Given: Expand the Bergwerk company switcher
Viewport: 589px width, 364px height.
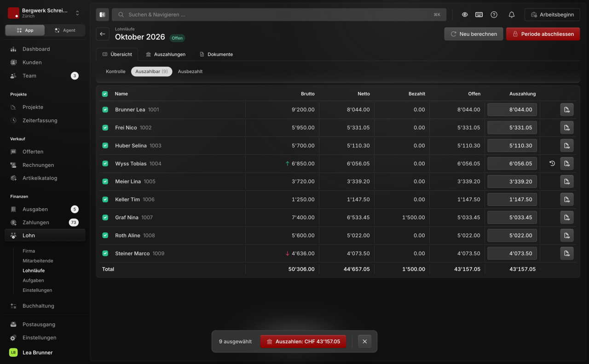Looking at the screenshot, I should coord(45,13).
